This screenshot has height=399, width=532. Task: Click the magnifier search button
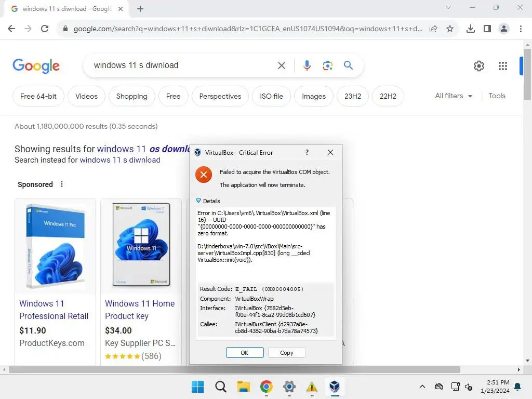(349, 65)
